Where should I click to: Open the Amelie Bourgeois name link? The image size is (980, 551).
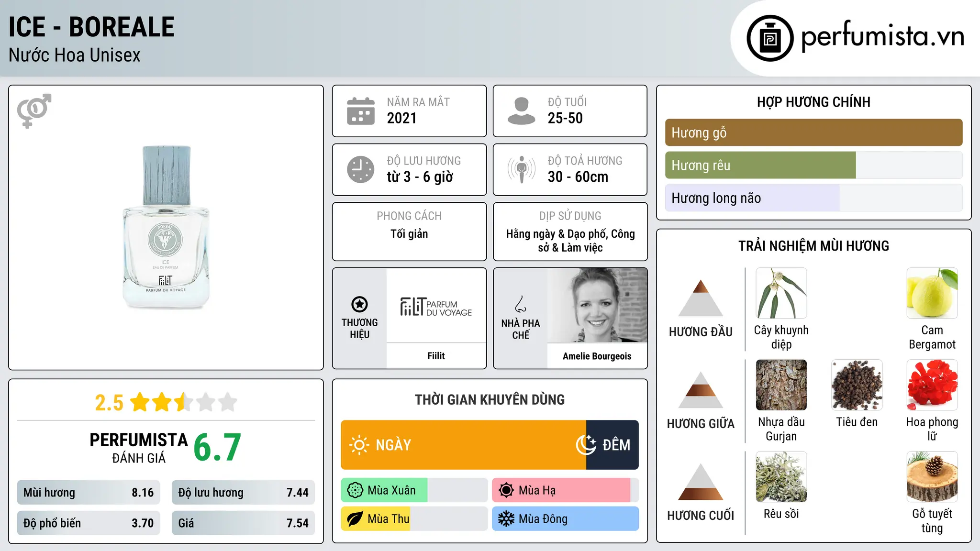coord(597,356)
